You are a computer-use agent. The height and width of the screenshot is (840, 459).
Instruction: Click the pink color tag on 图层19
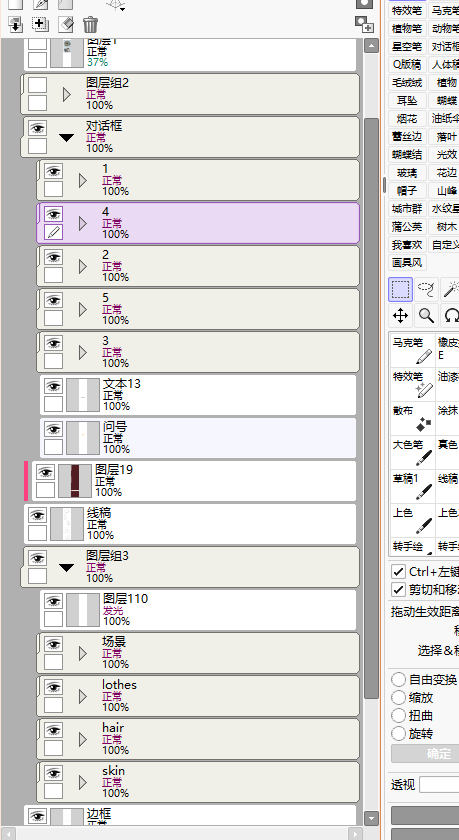26,481
